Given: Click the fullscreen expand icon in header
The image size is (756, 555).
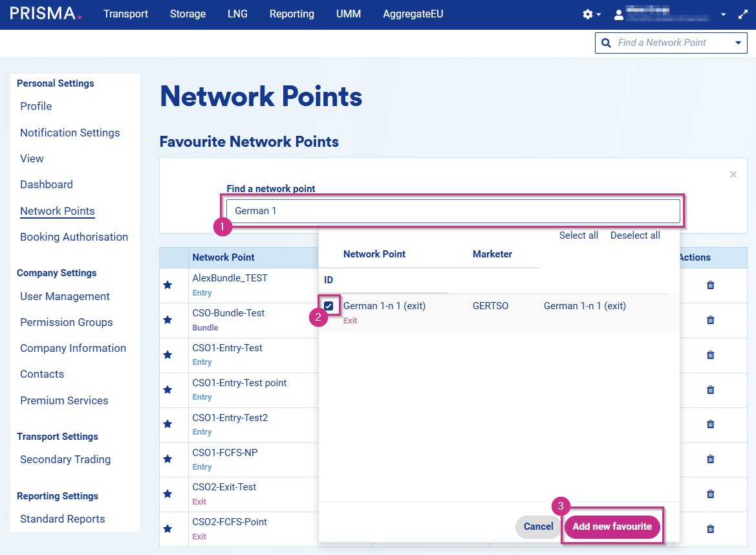Looking at the screenshot, I should 742,14.
